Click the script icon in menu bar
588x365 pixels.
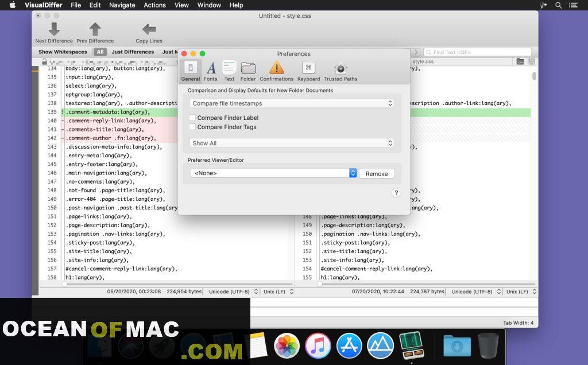point(543,5)
